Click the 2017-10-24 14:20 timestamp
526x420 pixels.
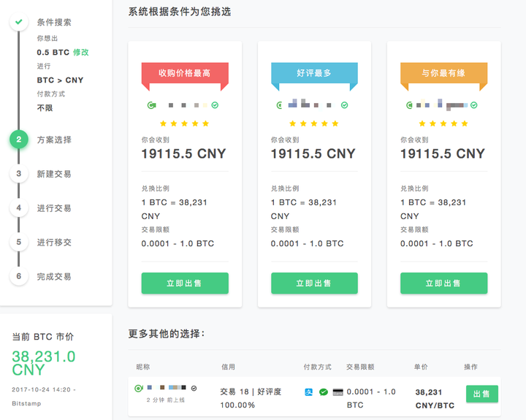click(42, 389)
